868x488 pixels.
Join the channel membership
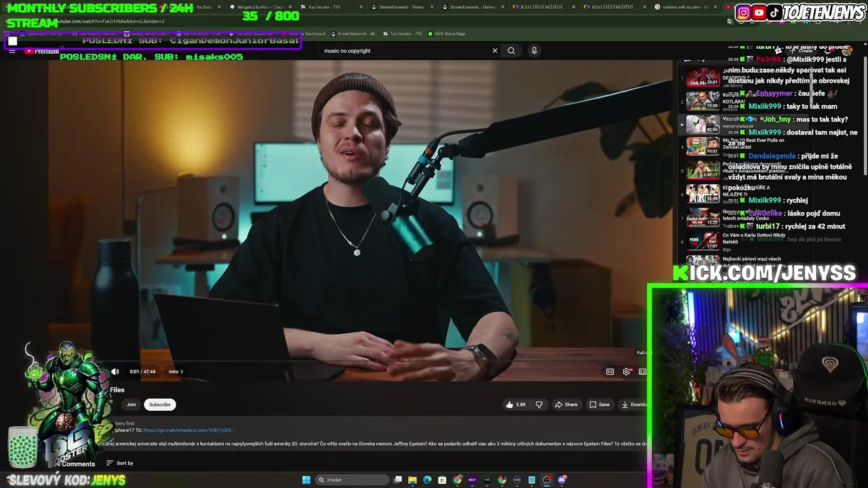pos(131,405)
